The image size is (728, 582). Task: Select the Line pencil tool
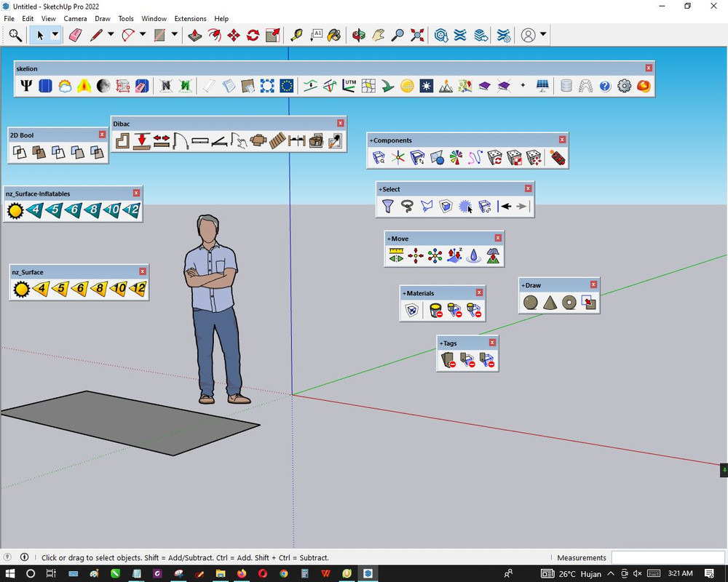[x=97, y=35]
